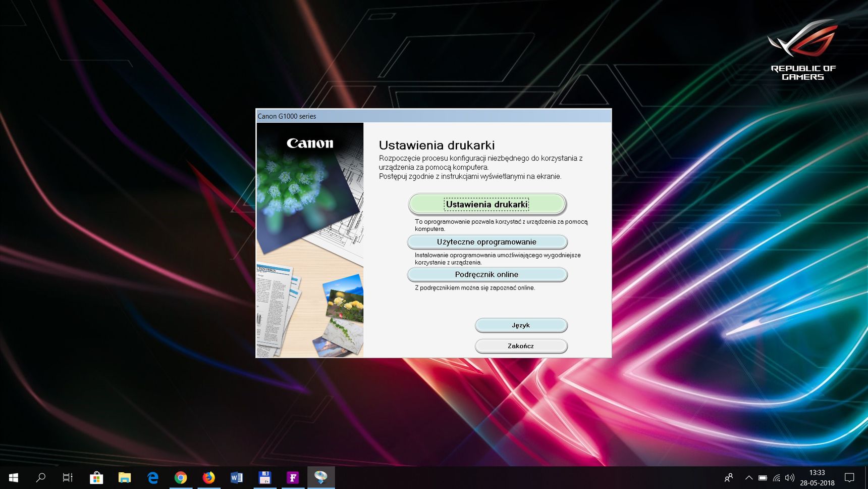This screenshot has width=868, height=489.
Task: Click the Ustawienia drukarki green button
Action: pos(486,204)
